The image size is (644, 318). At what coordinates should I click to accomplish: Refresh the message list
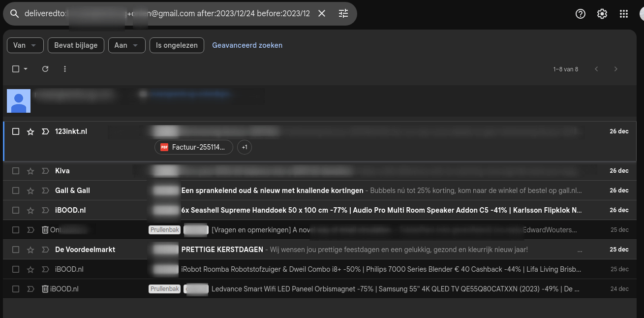tap(45, 69)
